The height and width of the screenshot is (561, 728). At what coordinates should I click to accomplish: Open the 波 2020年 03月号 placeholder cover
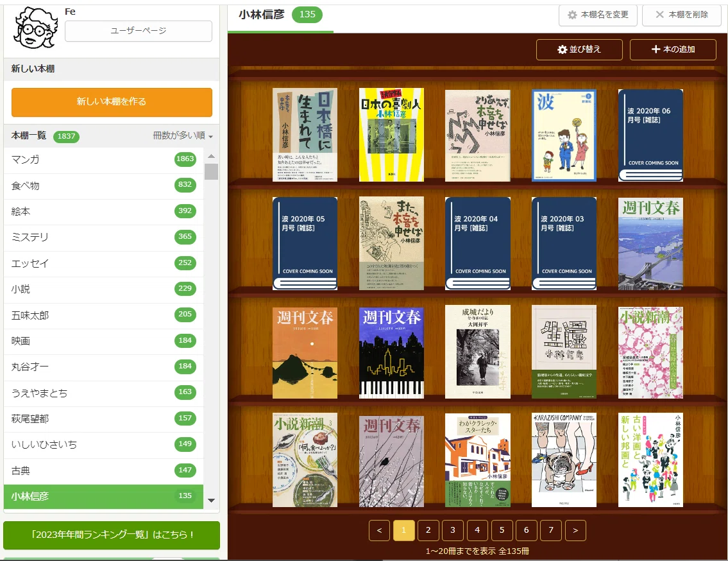564,243
